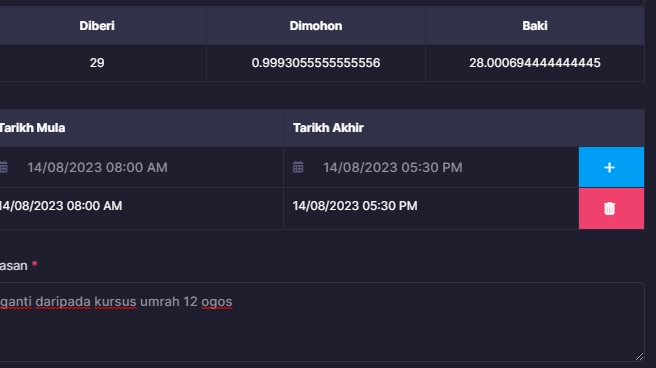656x368 pixels.
Task: Grab the textarea resize handle corner
Action: pyautogui.click(x=639, y=356)
